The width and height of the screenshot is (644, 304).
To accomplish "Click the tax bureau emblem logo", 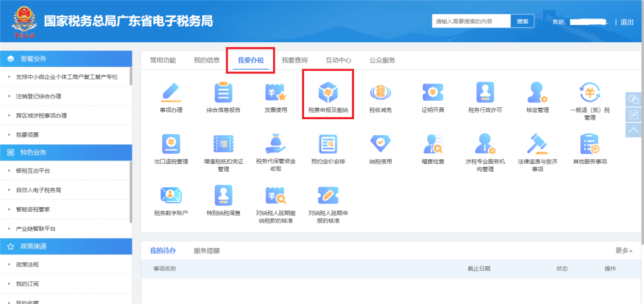I will [x=23, y=21].
